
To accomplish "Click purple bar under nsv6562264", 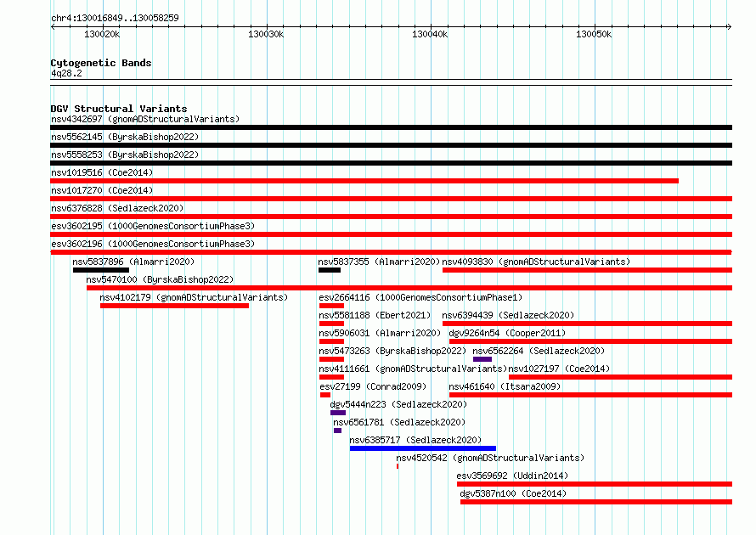I will pyautogui.click(x=482, y=359).
